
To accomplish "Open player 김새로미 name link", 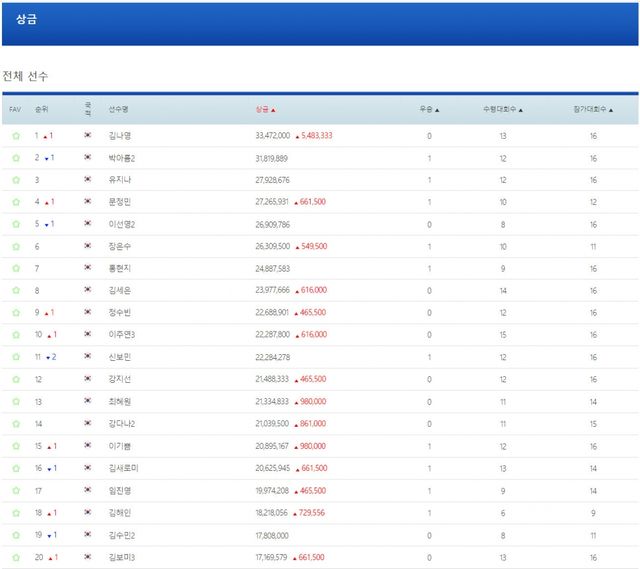I will (122, 468).
